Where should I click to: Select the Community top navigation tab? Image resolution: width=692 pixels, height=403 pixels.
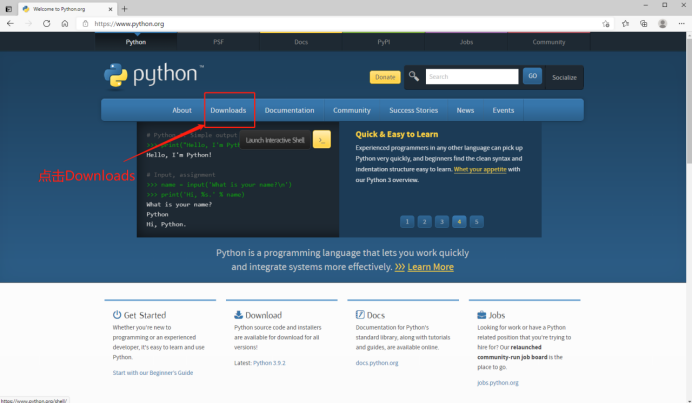point(549,42)
